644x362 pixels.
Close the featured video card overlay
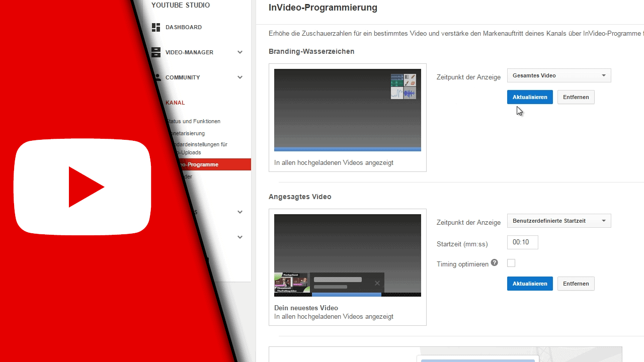[377, 283]
